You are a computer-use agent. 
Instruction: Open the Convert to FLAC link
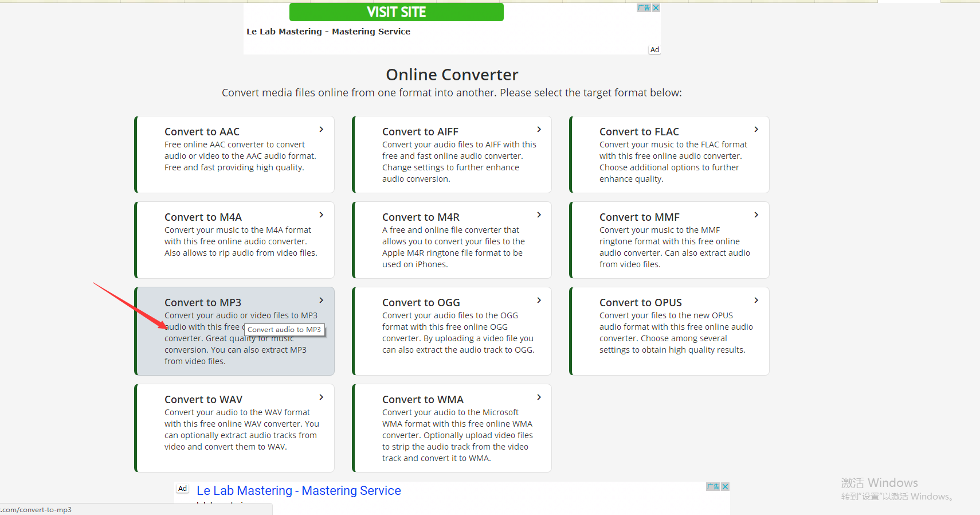pos(639,132)
